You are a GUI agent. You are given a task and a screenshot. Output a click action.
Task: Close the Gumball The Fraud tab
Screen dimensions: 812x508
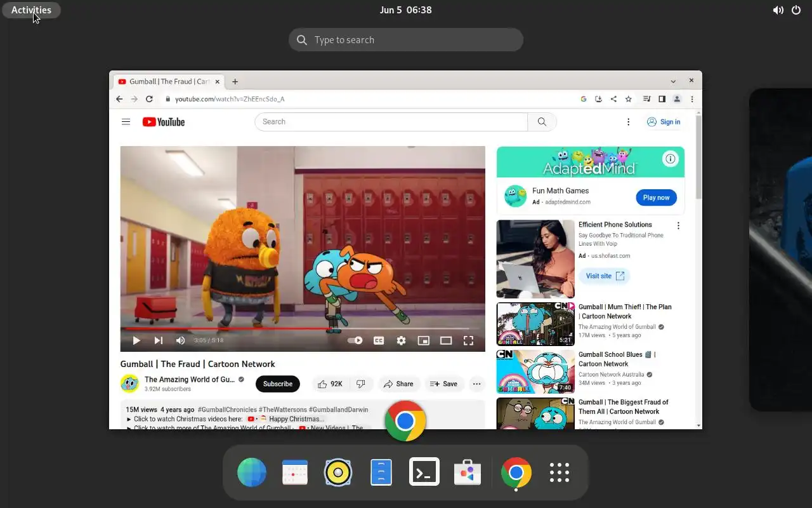click(x=218, y=81)
